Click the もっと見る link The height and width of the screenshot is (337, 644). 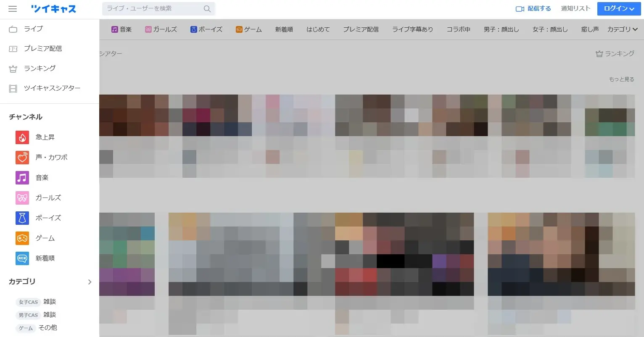621,79
